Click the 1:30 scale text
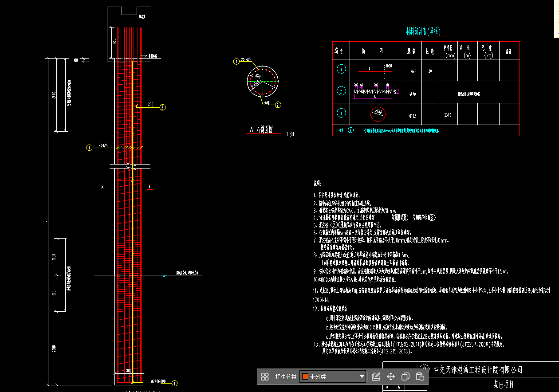559x392 pixels. coord(290,134)
